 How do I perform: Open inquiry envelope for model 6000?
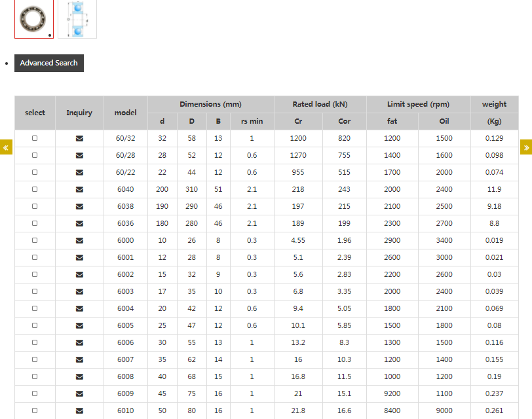79,240
